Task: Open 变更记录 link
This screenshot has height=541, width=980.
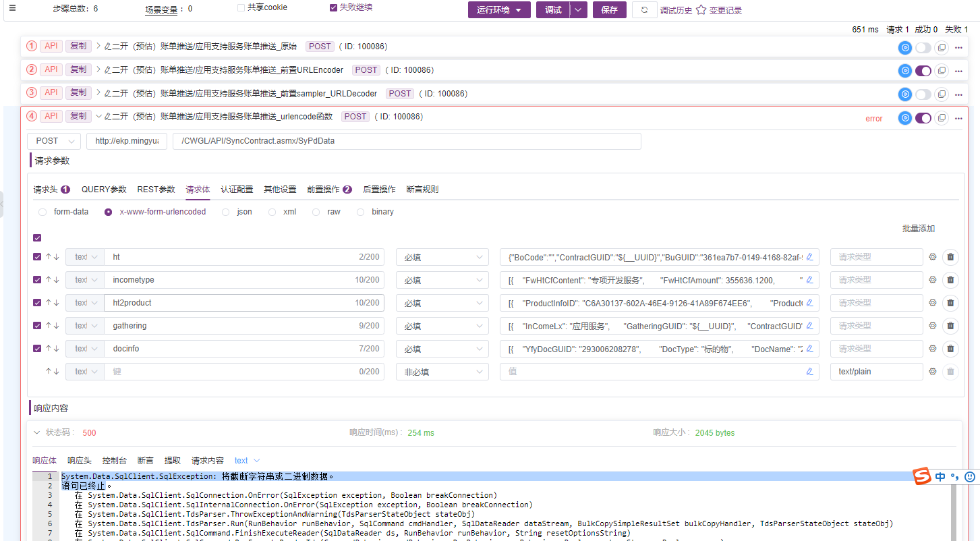Action: coord(726,11)
